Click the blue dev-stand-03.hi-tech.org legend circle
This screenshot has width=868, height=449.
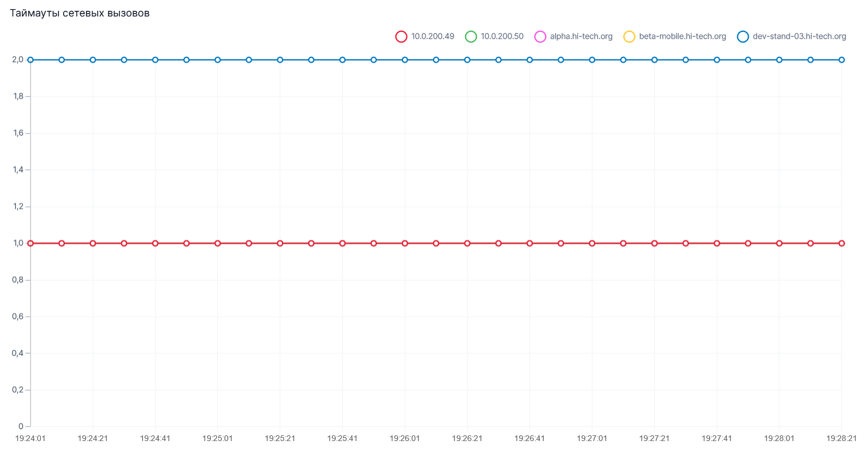tap(743, 36)
